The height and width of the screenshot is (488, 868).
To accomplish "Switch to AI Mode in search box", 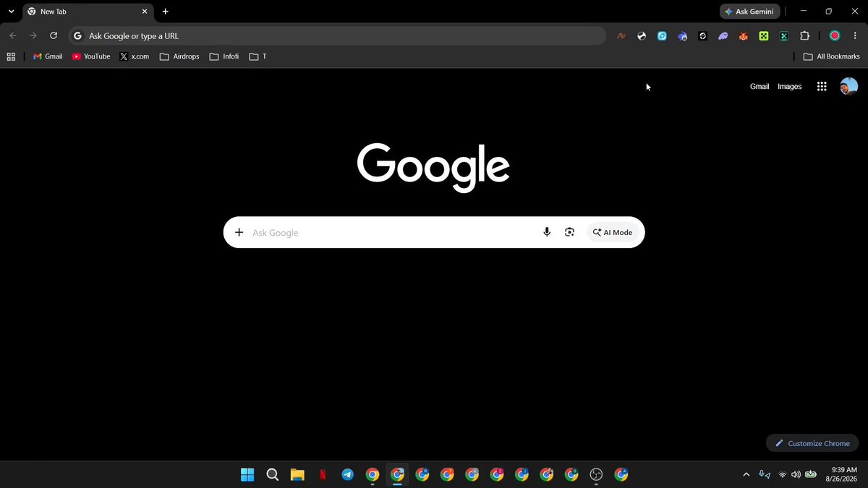I will 613,232.
